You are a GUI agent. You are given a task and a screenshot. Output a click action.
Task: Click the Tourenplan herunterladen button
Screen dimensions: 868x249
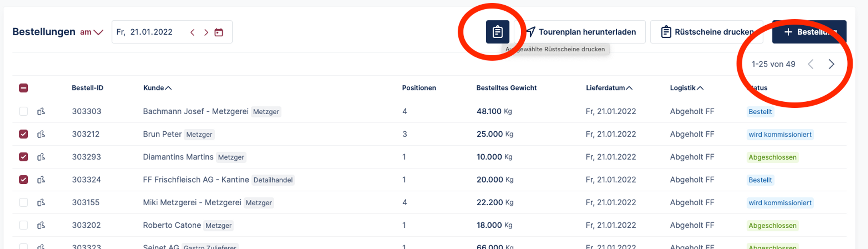click(581, 32)
